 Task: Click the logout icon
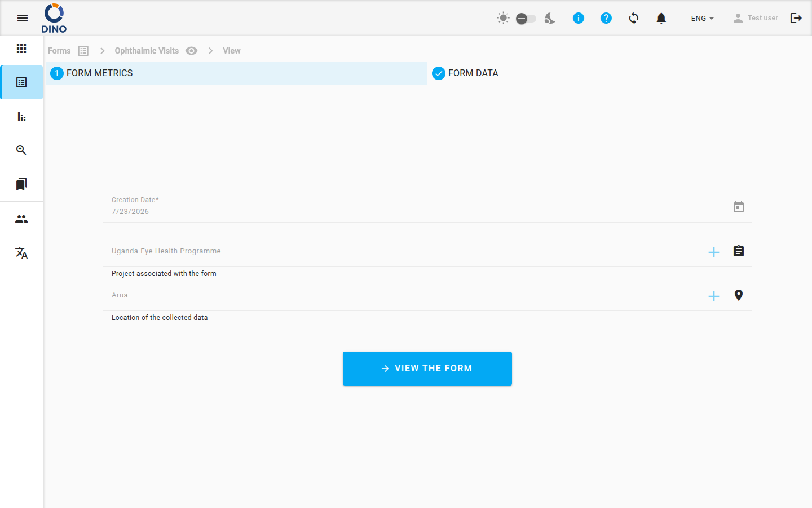796,18
